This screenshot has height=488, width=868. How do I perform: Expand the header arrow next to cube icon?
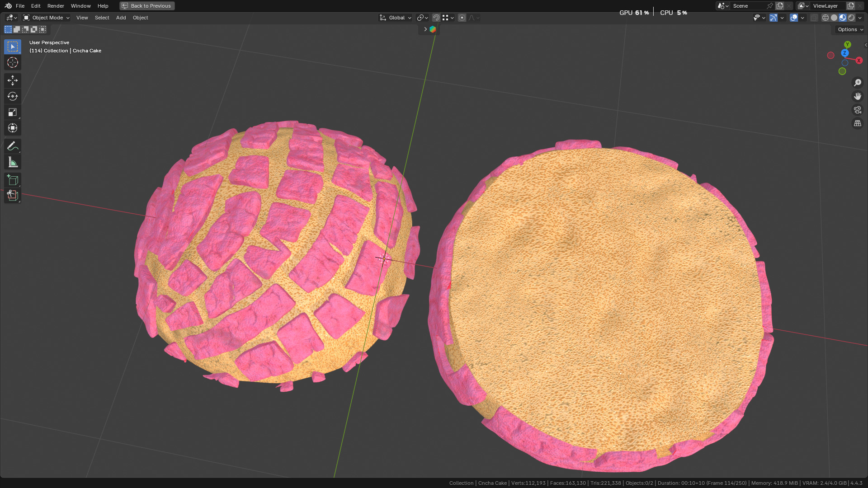coord(425,29)
